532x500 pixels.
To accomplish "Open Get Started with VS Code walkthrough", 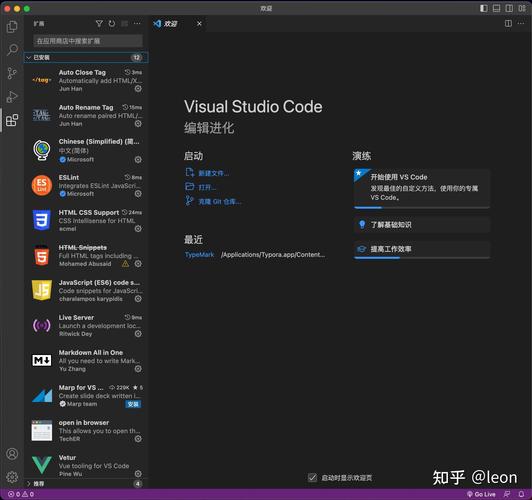I will (422, 188).
